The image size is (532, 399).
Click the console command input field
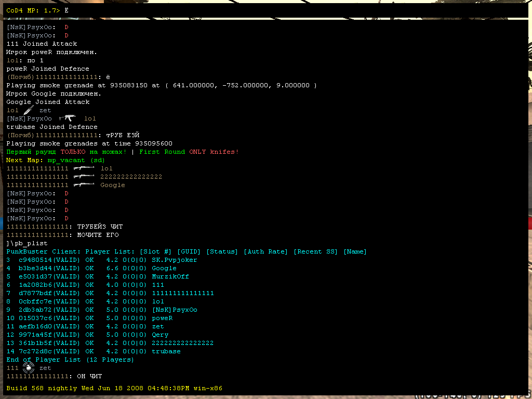[264, 10]
